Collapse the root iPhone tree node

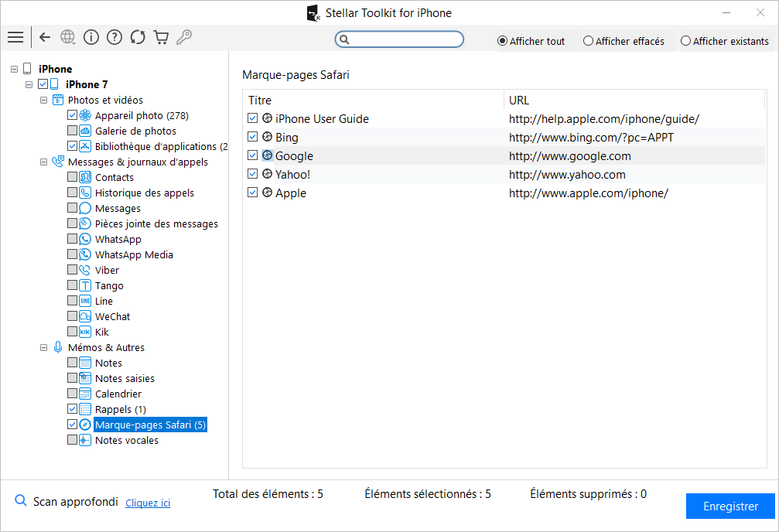(15, 69)
